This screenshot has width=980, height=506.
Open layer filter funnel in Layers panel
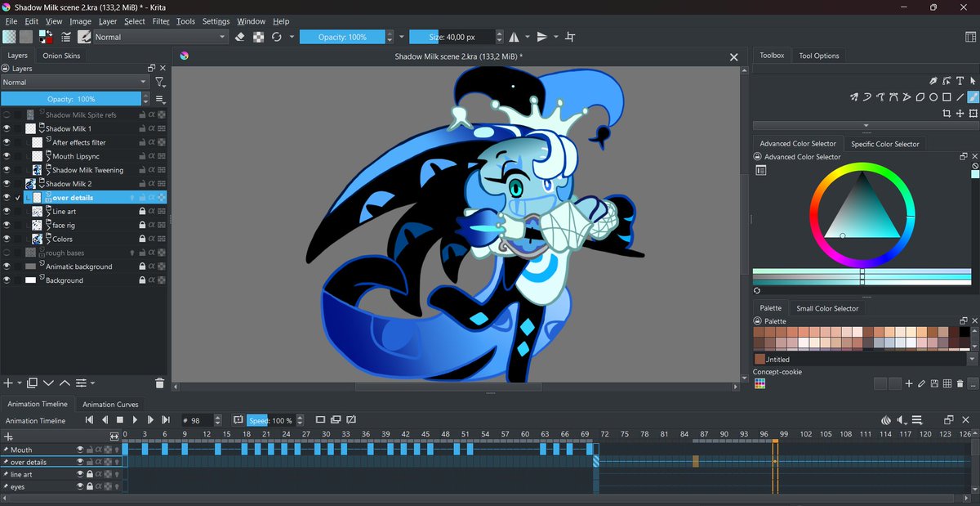160,83
